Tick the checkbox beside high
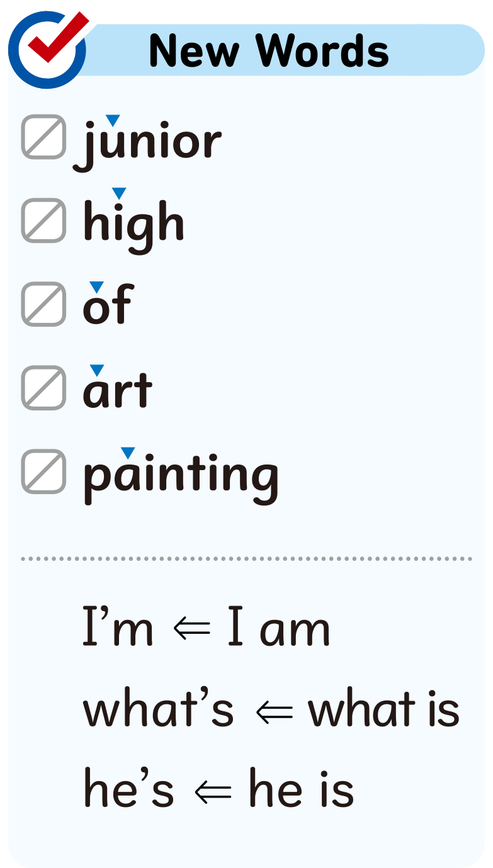 (x=43, y=220)
